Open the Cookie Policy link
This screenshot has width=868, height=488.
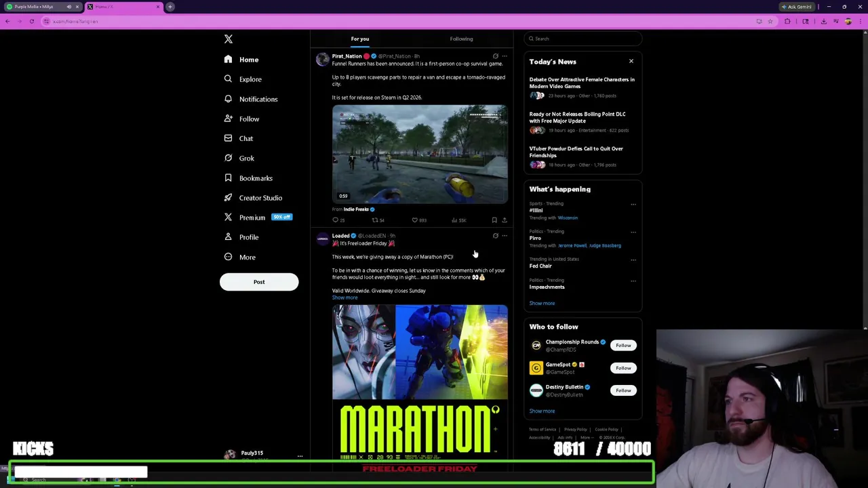(x=607, y=430)
